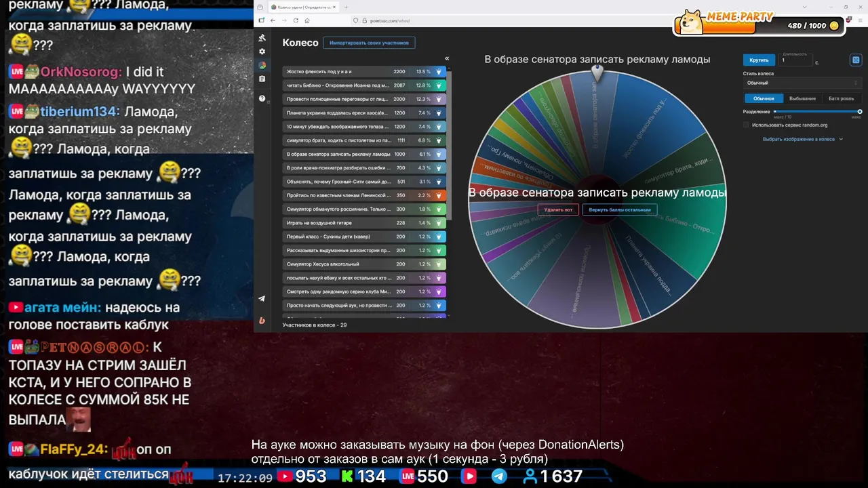868x488 pixels.
Task: Click the browser forward arrow
Action: 284,20
